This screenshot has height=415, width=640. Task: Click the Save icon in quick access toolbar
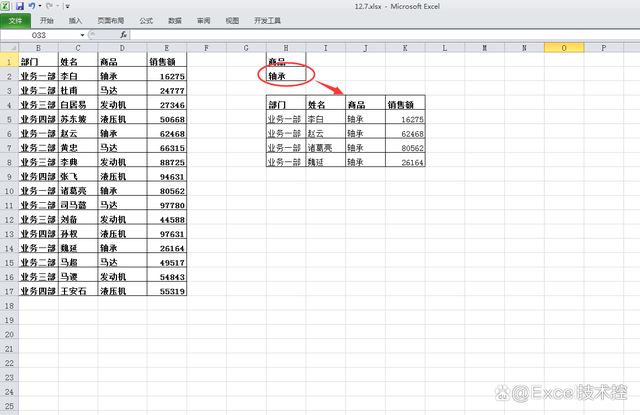(20, 6)
